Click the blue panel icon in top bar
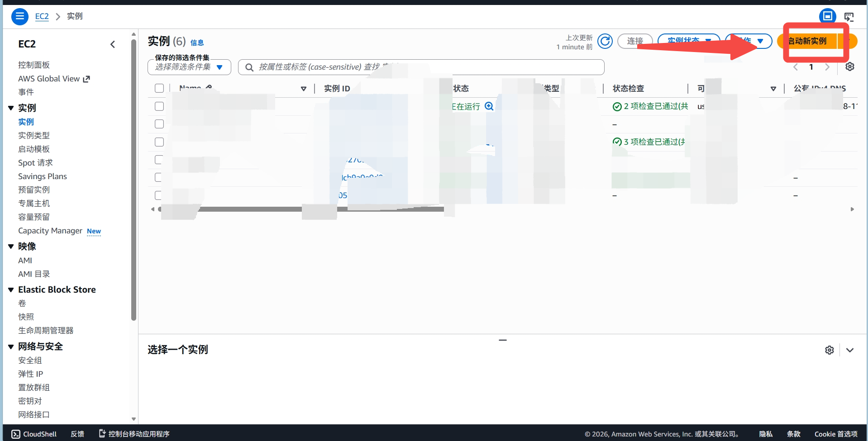Viewport: 868px width, 441px height. 827,16
